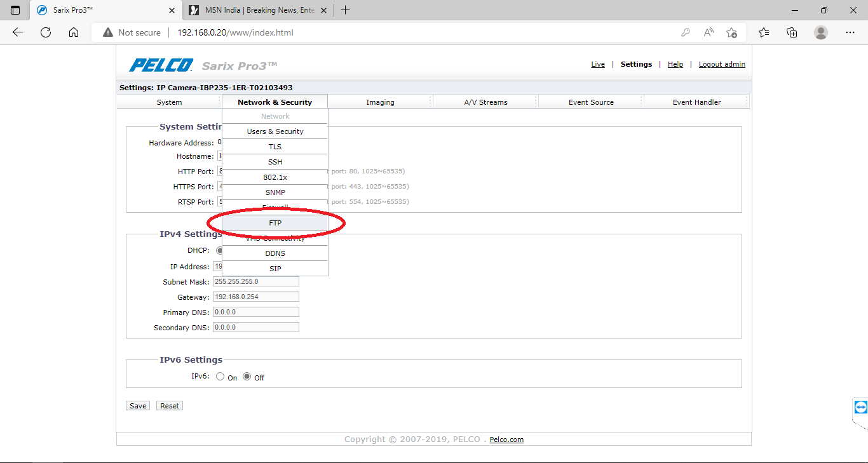Click the browser profile avatar icon
Viewport: 868px width, 463px height.
820,32
